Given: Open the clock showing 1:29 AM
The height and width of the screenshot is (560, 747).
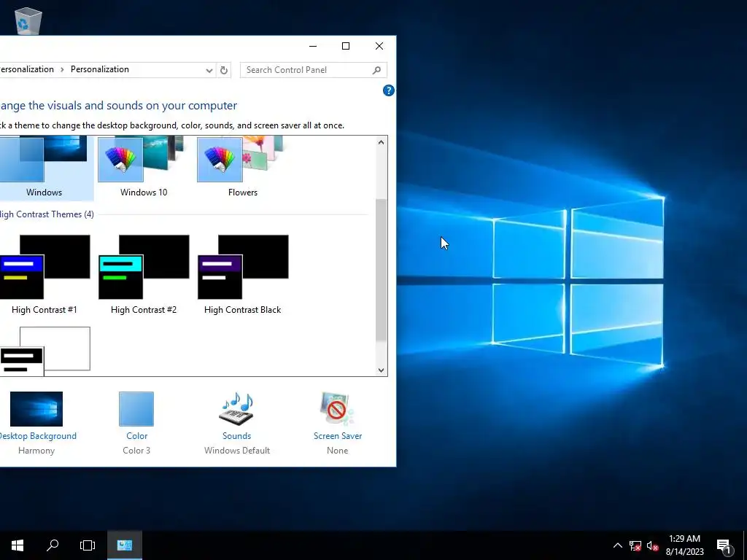Looking at the screenshot, I should [684, 545].
